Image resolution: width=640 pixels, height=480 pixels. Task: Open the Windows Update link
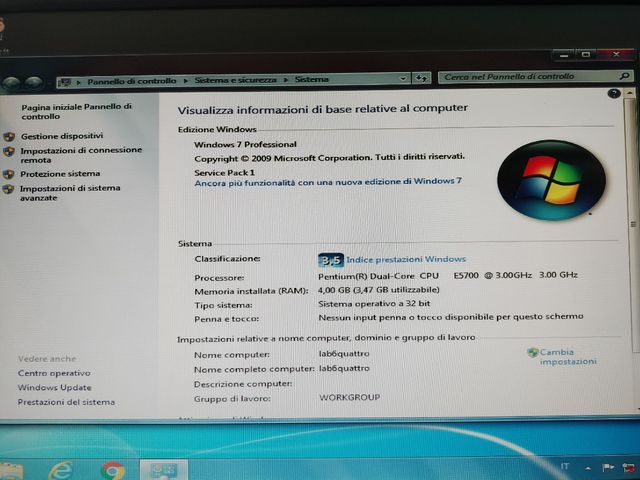tap(54, 388)
